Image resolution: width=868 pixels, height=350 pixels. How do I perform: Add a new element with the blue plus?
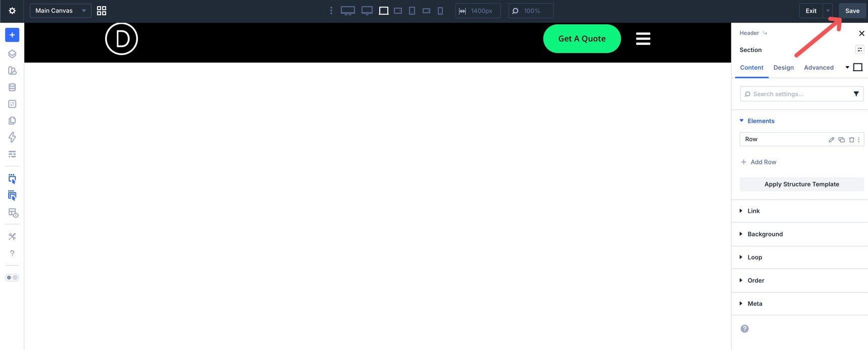(12, 35)
